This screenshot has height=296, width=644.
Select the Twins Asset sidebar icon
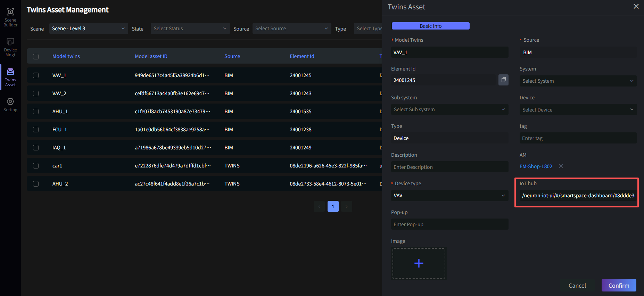point(10,77)
